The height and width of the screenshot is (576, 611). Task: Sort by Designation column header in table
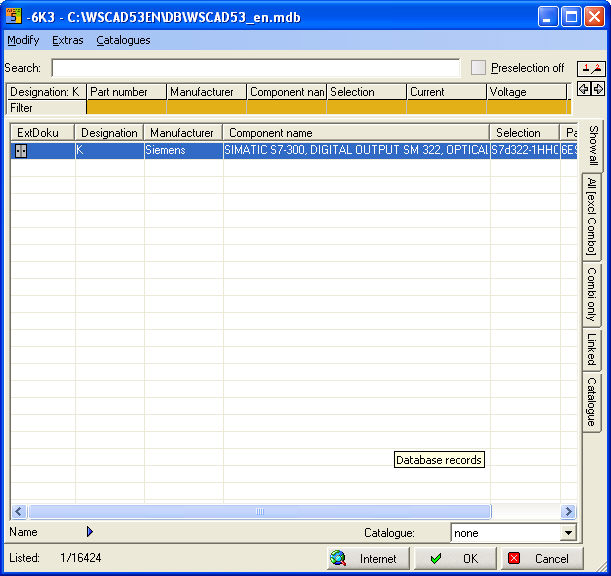(109, 133)
